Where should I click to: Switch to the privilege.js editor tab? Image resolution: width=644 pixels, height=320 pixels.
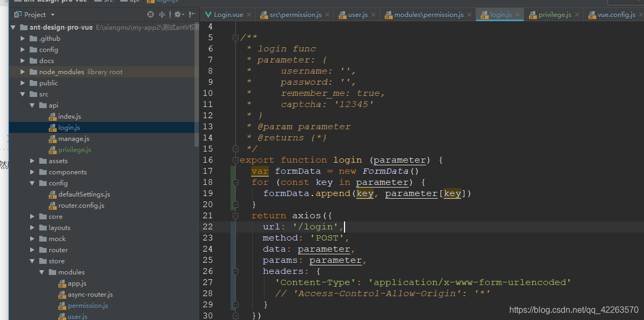pos(555,15)
